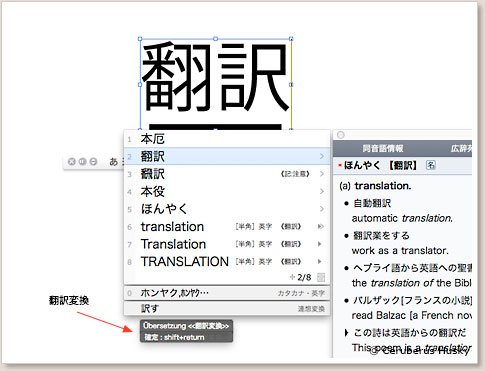
Task: Open the triangle arrow on the TRANSLATION row 8
Action: tap(320, 262)
